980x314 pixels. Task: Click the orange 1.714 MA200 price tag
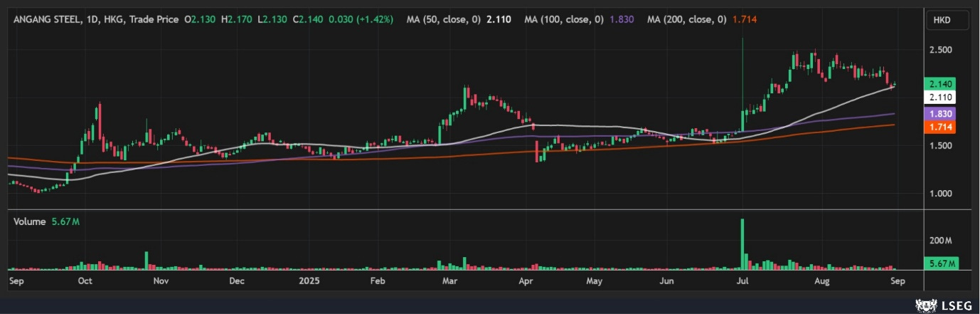(x=939, y=127)
